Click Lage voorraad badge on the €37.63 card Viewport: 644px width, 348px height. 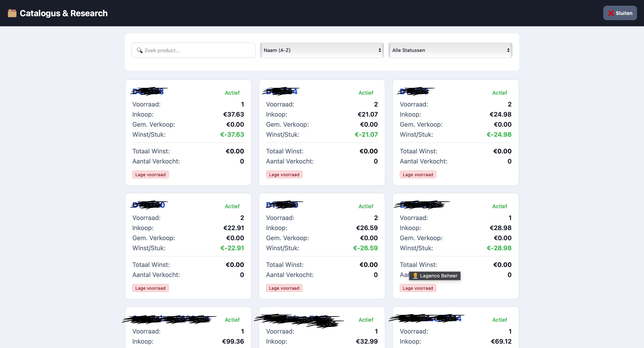[150, 175]
